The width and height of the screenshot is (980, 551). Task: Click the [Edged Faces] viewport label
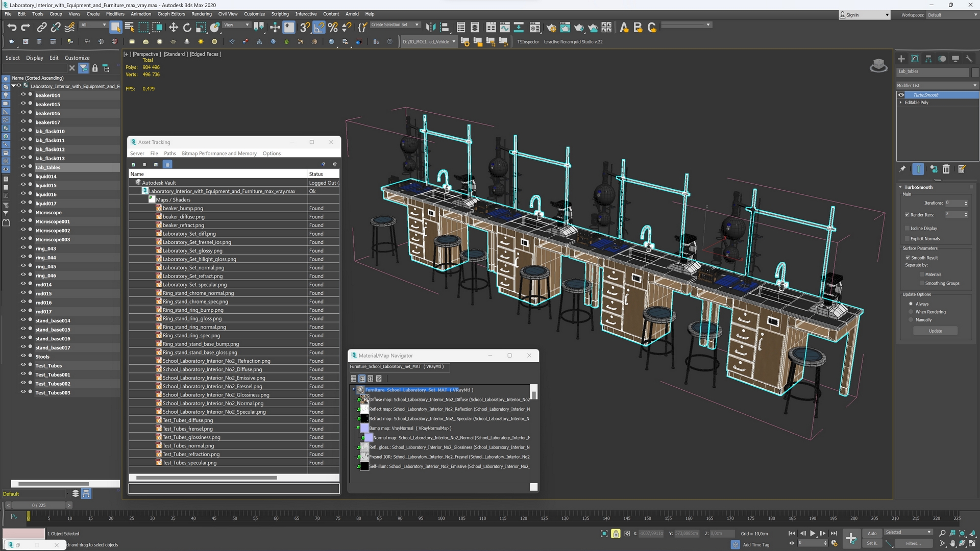[206, 54]
